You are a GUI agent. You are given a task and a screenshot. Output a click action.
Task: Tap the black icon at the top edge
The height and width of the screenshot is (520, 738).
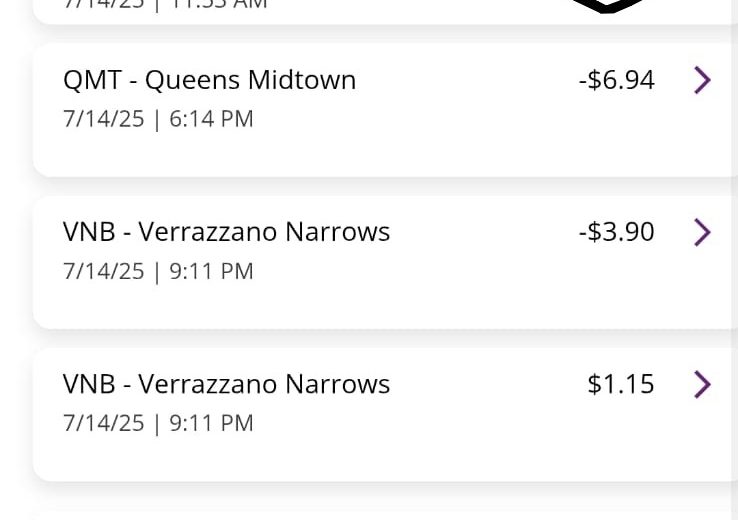coord(605,5)
